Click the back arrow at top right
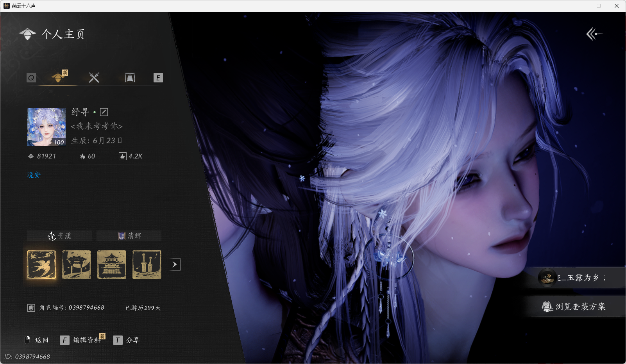This screenshot has width=626, height=364. pyautogui.click(x=594, y=34)
